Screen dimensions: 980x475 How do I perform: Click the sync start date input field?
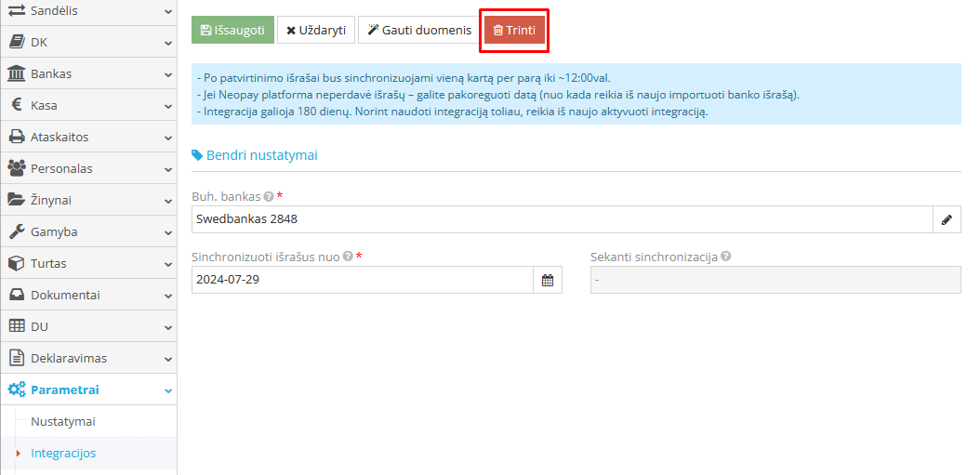[362, 280]
